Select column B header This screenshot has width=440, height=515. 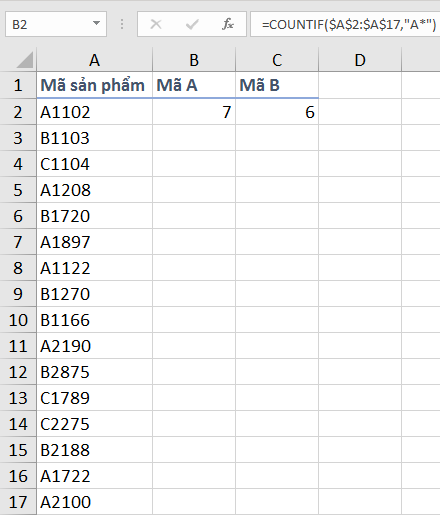(194, 60)
